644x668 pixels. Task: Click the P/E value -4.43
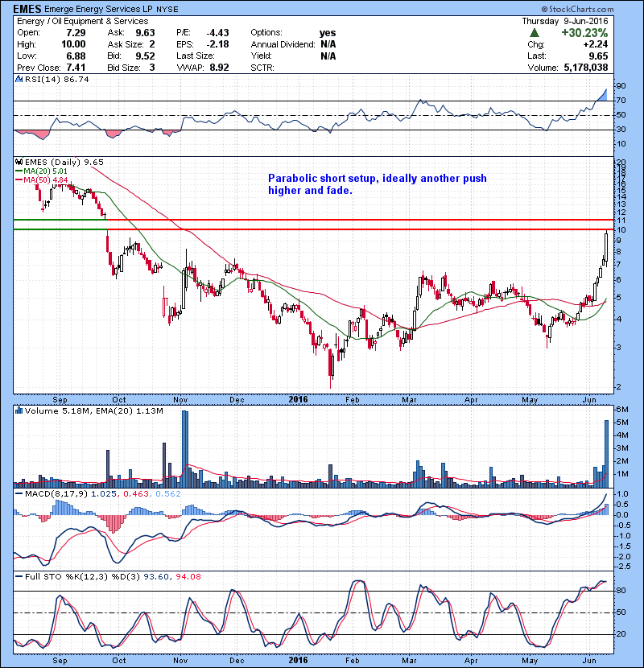[217, 33]
